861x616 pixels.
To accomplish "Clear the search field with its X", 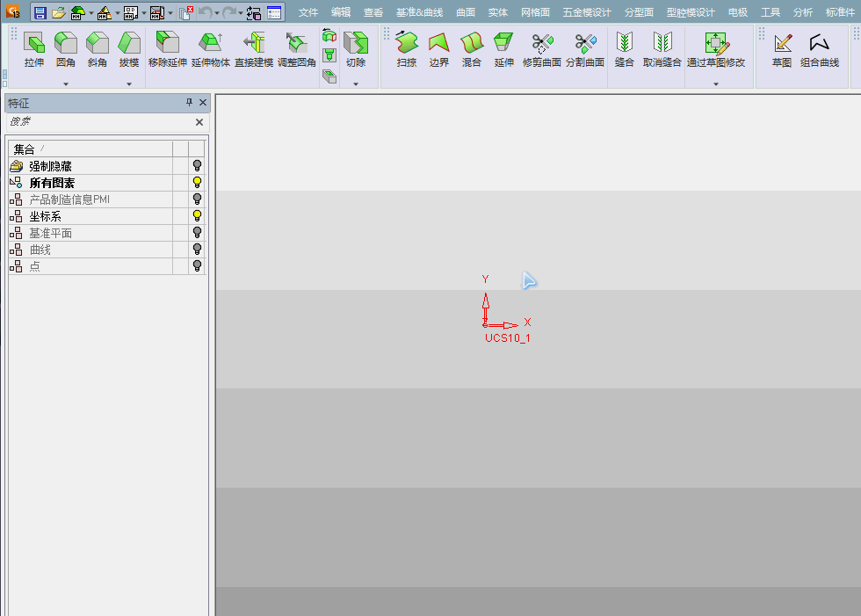I will [x=199, y=122].
